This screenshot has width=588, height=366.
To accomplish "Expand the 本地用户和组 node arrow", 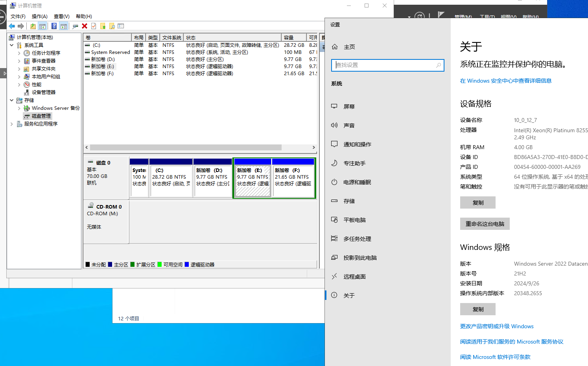I will point(19,77).
